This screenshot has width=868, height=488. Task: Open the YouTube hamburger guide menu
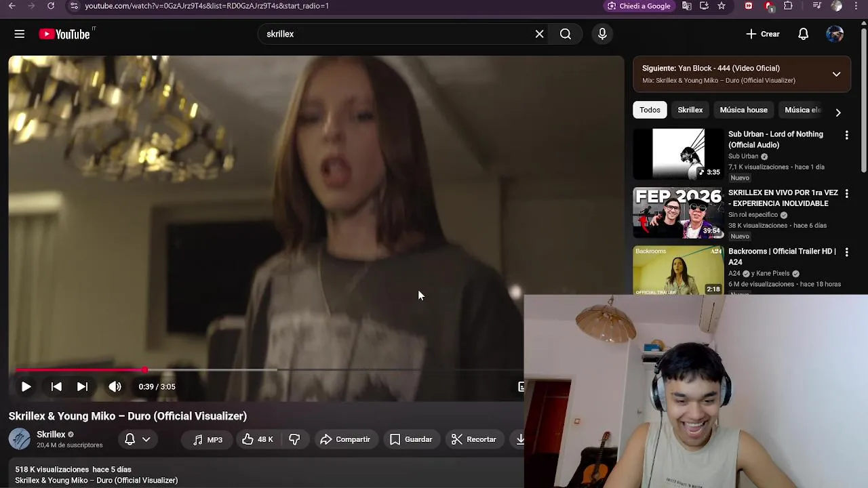pyautogui.click(x=20, y=34)
